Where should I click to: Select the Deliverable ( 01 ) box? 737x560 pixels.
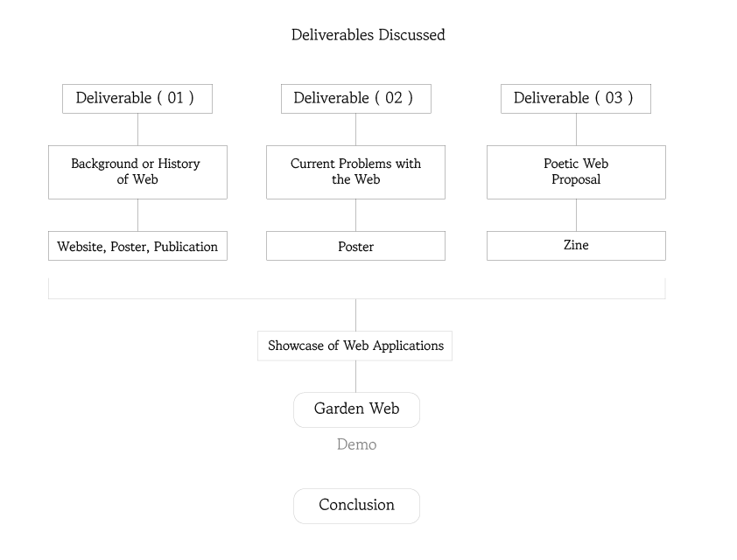point(137,98)
